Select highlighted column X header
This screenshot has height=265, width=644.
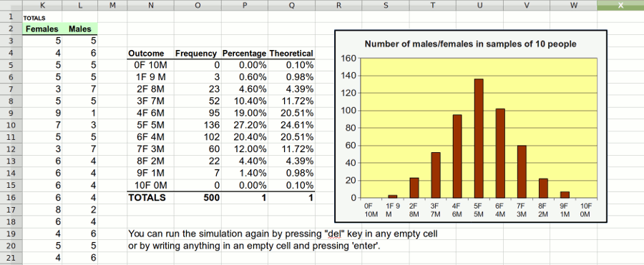pyautogui.click(x=620, y=5)
